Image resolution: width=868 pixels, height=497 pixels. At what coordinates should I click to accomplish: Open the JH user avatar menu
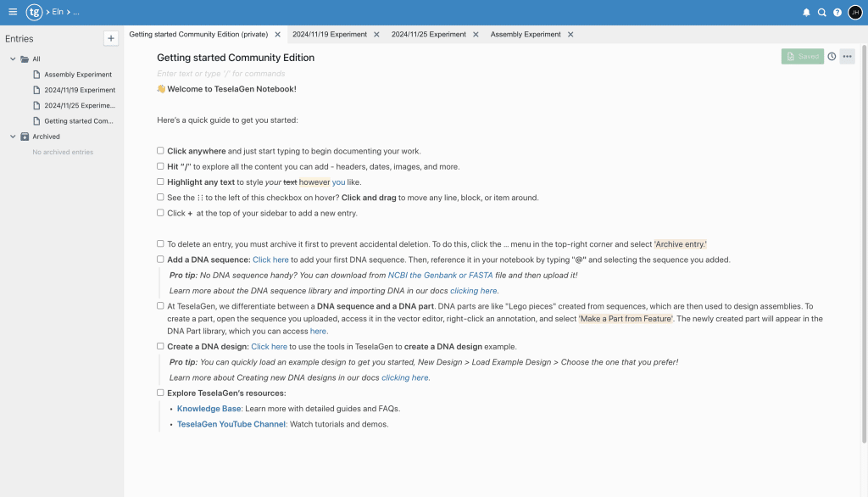pos(854,12)
